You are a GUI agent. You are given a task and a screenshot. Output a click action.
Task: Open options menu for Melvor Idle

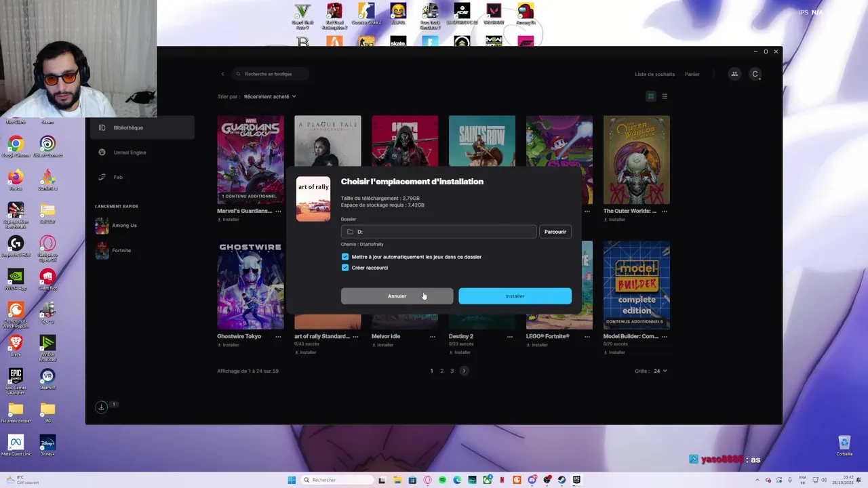[x=433, y=336]
